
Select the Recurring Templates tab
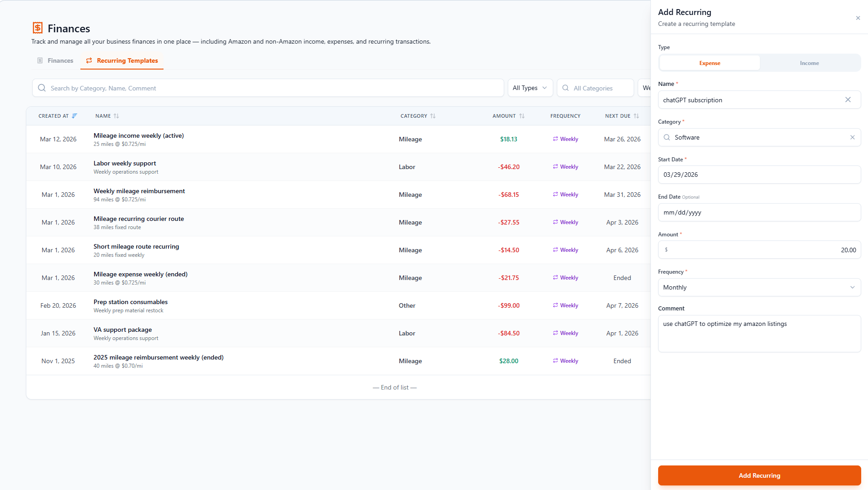click(x=122, y=61)
